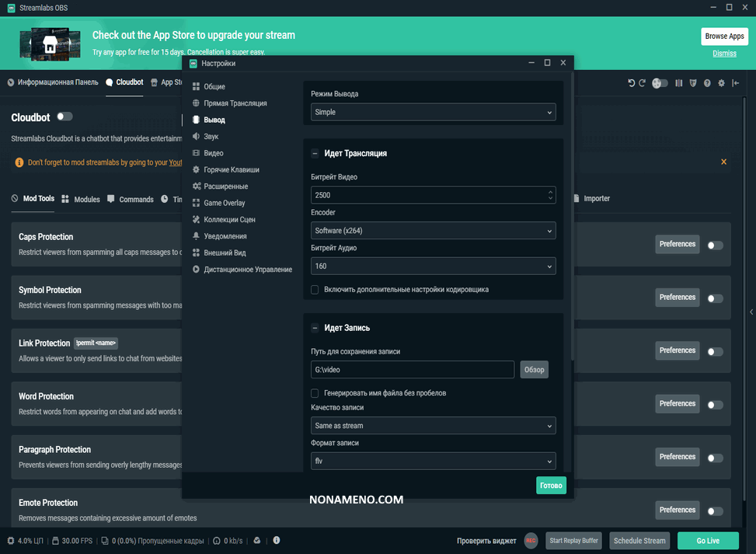Select Звук in settings sidebar
The width and height of the screenshot is (756, 554).
(x=211, y=137)
